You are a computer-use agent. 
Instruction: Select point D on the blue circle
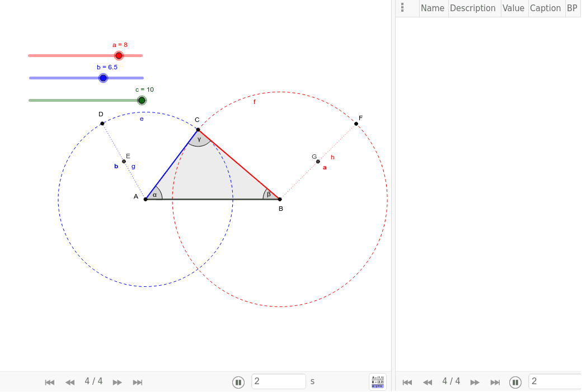click(x=102, y=124)
